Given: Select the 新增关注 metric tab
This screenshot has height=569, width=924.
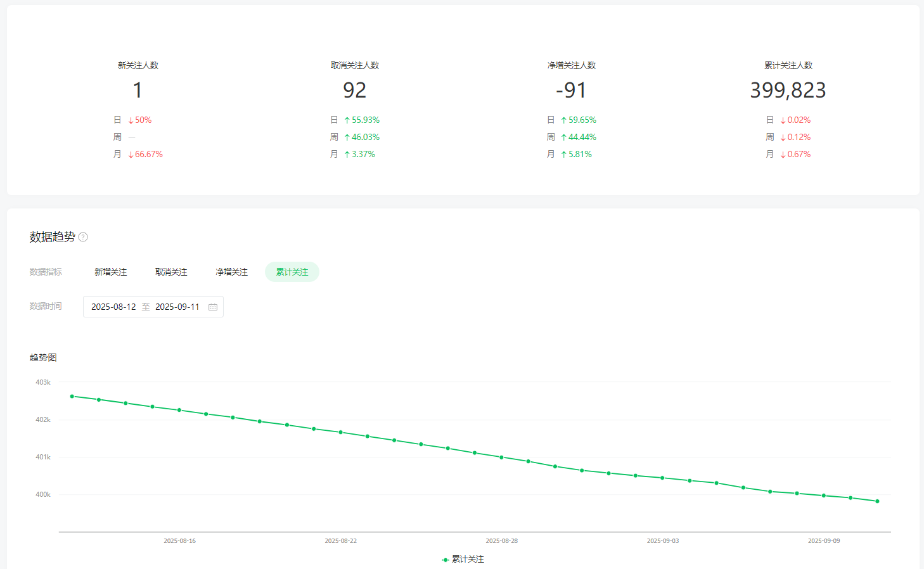Looking at the screenshot, I should 111,272.
